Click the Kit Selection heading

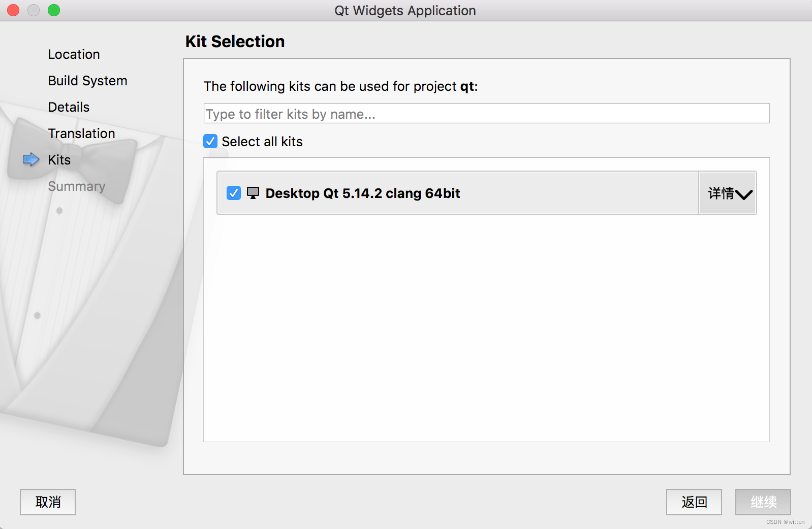tap(235, 42)
